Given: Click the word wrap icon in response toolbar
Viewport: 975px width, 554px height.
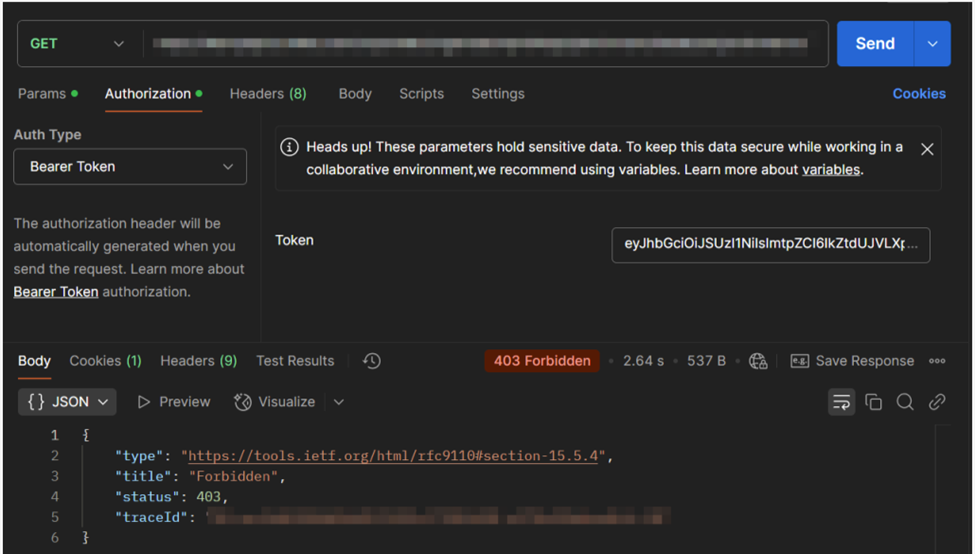Looking at the screenshot, I should pyautogui.click(x=841, y=402).
